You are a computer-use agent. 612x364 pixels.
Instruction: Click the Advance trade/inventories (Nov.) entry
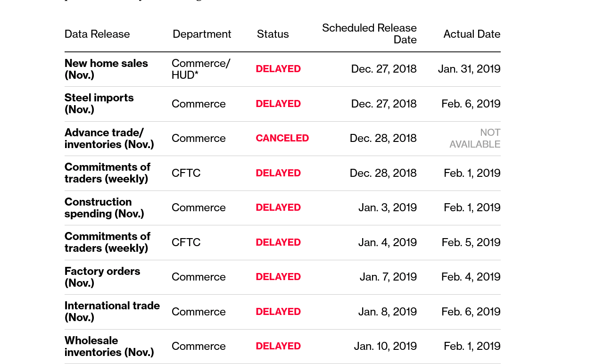tap(109, 138)
